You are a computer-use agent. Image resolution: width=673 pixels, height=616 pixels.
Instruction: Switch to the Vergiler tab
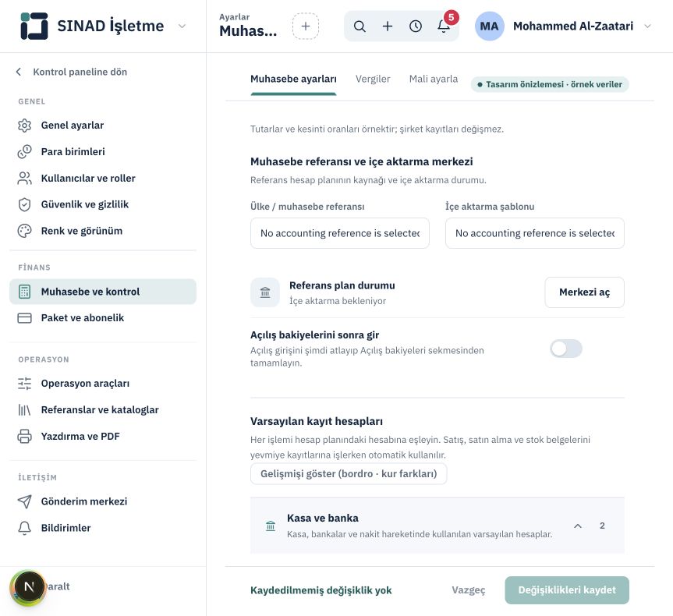tap(373, 79)
